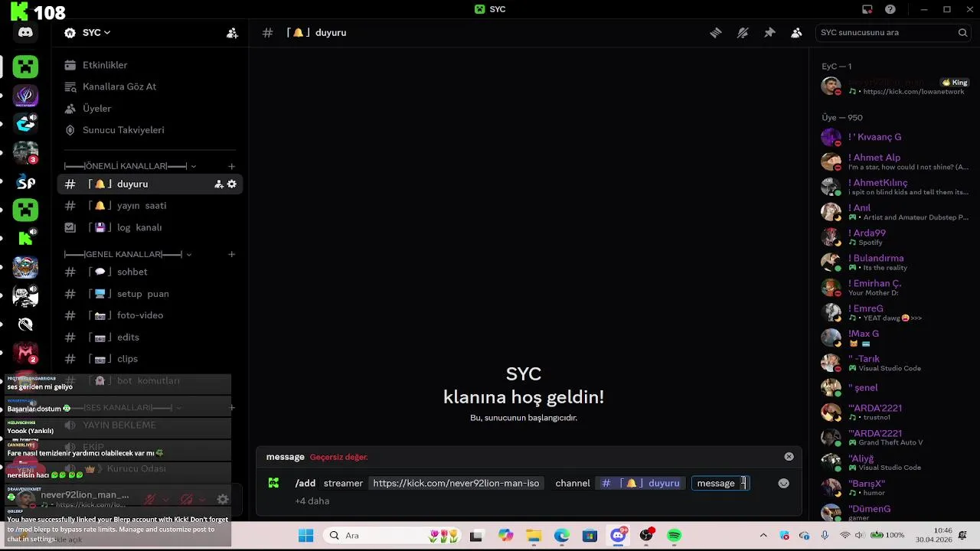Select the sohbet channel

point(149,272)
